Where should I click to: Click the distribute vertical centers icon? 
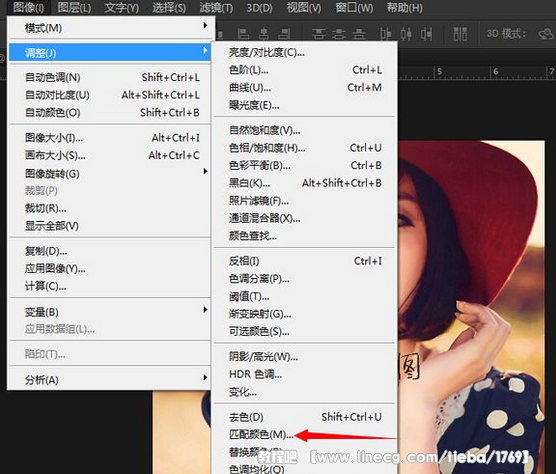(x=339, y=34)
